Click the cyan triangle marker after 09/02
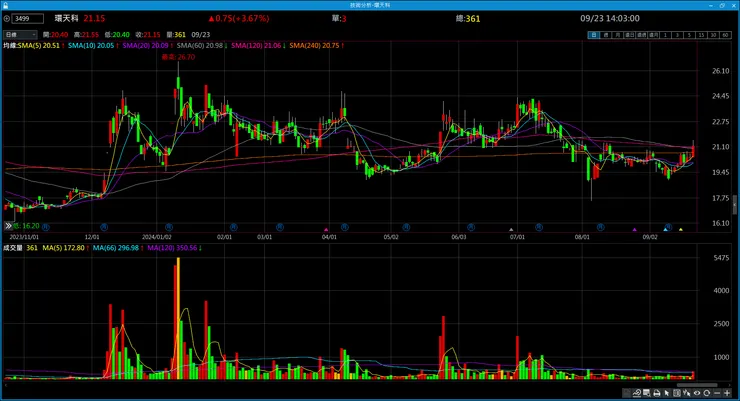 [x=665, y=229]
